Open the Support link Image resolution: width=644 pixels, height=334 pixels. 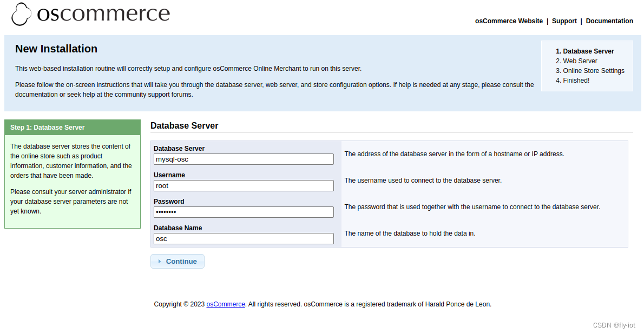[x=564, y=21]
